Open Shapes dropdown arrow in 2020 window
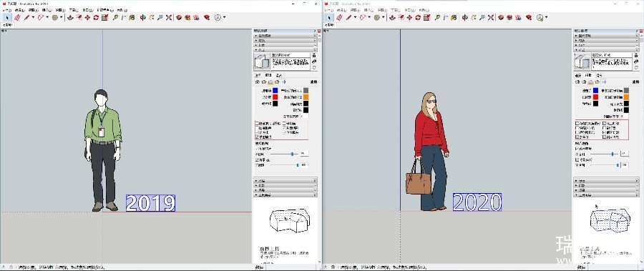This screenshot has width=644, height=271. click(x=384, y=18)
